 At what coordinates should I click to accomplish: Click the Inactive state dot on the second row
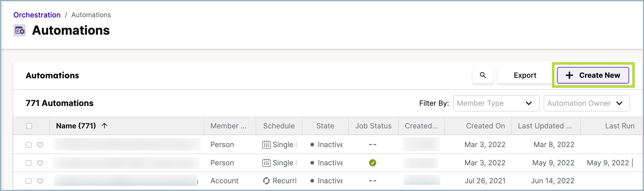312,163
